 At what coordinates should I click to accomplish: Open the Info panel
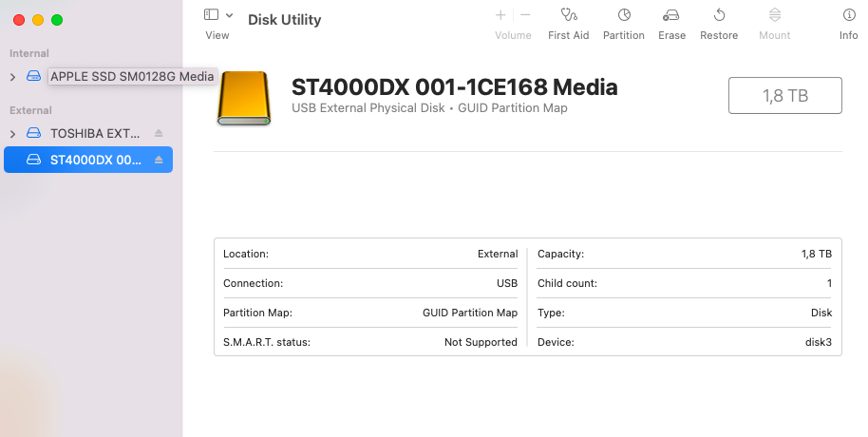(848, 15)
